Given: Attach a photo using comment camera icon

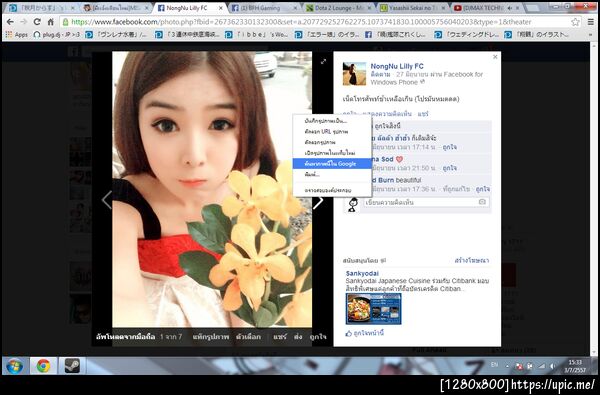Looking at the screenshot, I should coord(482,202).
